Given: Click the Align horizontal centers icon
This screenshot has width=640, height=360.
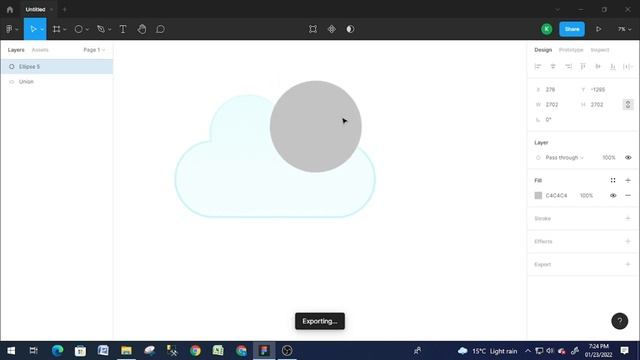Looking at the screenshot, I should 553,67.
